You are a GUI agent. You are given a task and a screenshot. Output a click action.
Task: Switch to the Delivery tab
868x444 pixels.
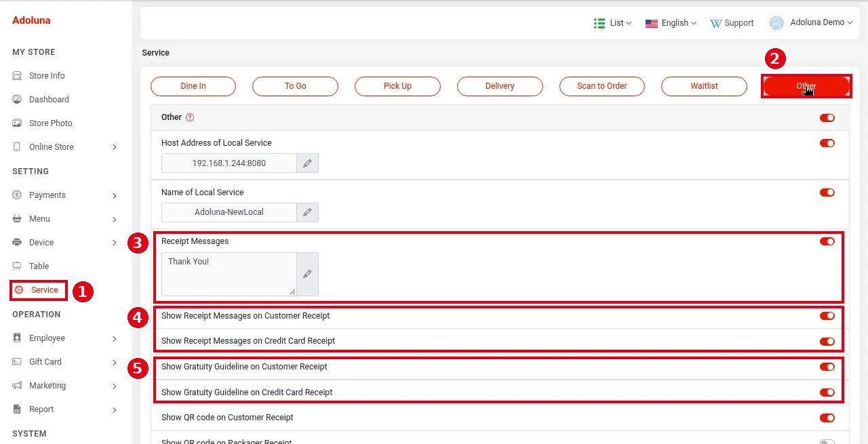(x=500, y=86)
